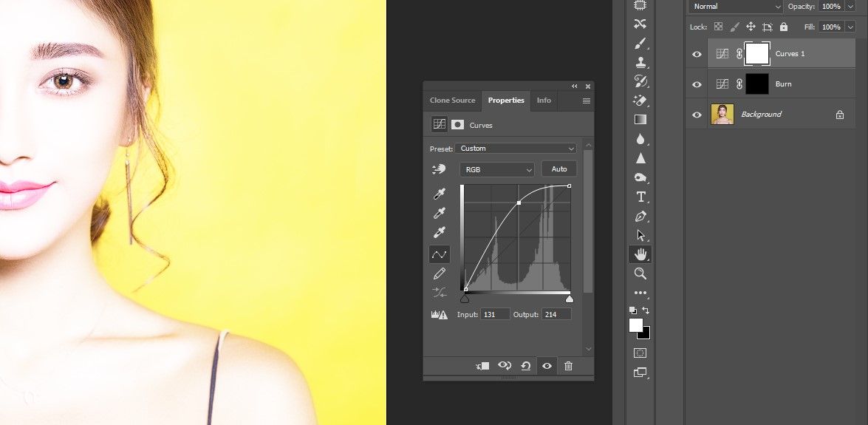Image resolution: width=868 pixels, height=425 pixels.
Task: Click the Curves adjustment icon in Properties
Action: [x=440, y=124]
